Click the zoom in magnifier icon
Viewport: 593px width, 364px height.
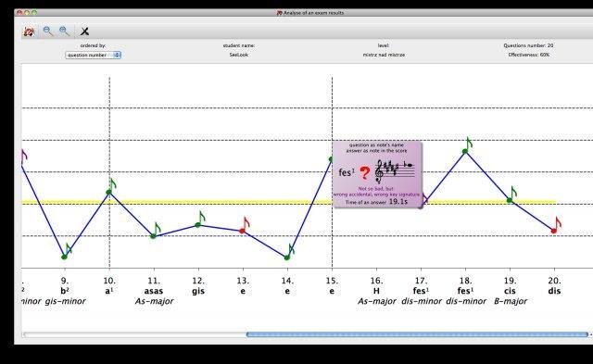(64, 31)
